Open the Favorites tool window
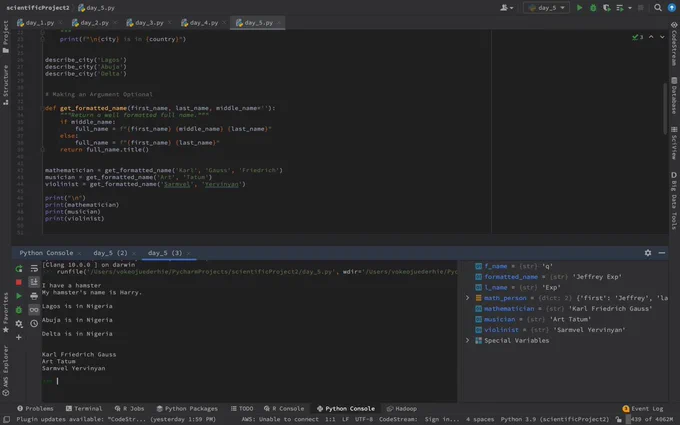 pos(6,312)
